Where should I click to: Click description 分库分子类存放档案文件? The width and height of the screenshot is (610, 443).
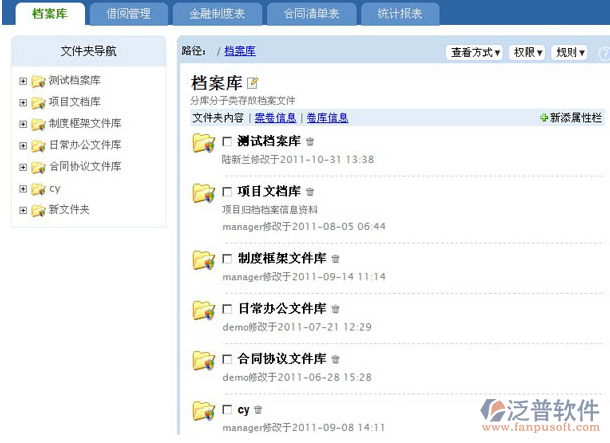point(243,101)
